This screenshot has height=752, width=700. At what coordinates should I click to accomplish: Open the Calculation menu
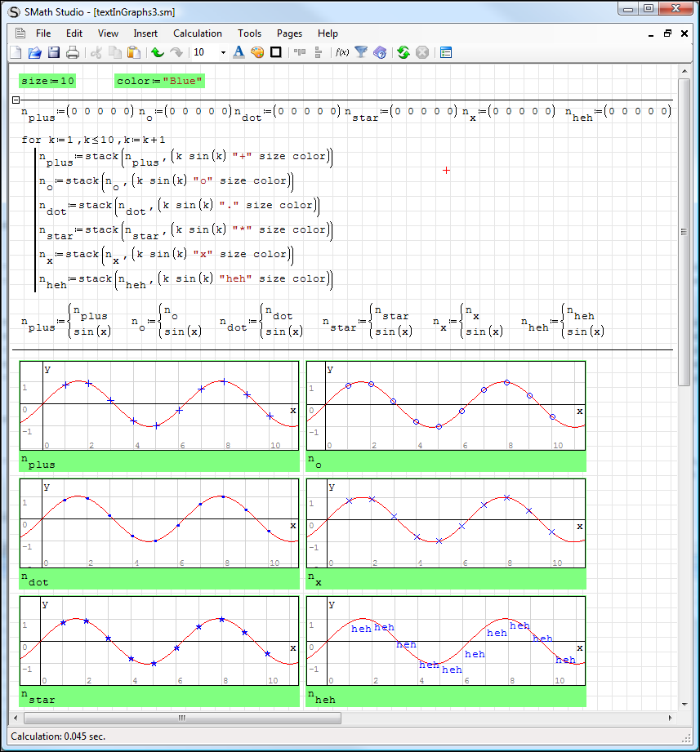(x=197, y=33)
